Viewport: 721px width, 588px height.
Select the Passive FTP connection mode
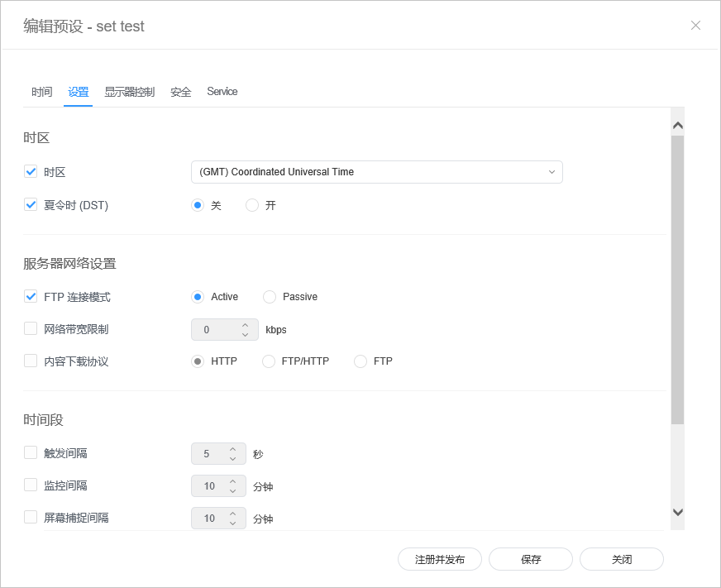coord(270,297)
